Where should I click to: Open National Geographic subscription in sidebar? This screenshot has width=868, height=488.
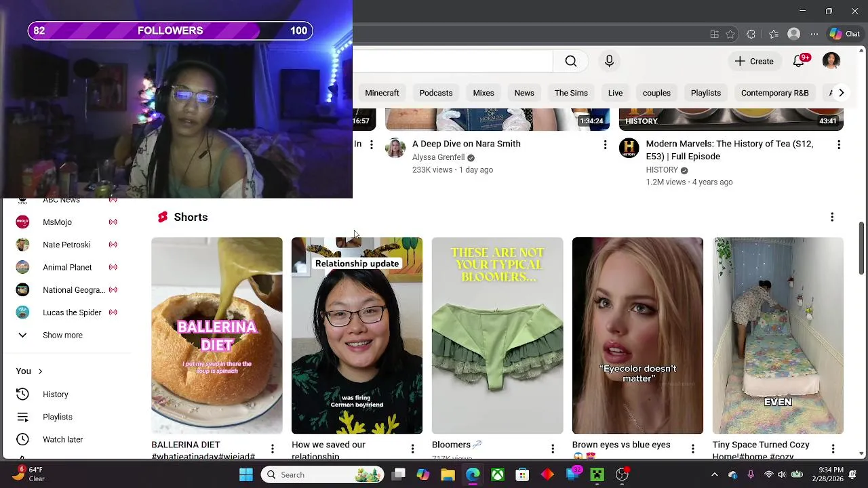(x=66, y=290)
